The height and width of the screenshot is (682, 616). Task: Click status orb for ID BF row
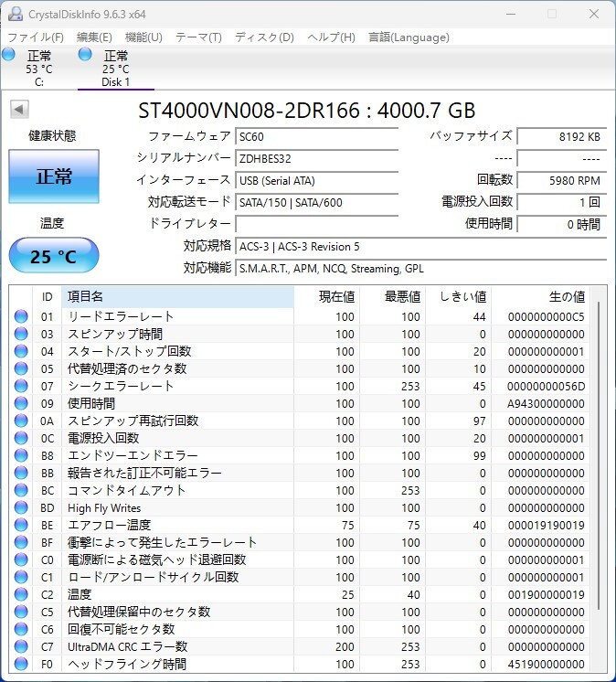pos(21,542)
